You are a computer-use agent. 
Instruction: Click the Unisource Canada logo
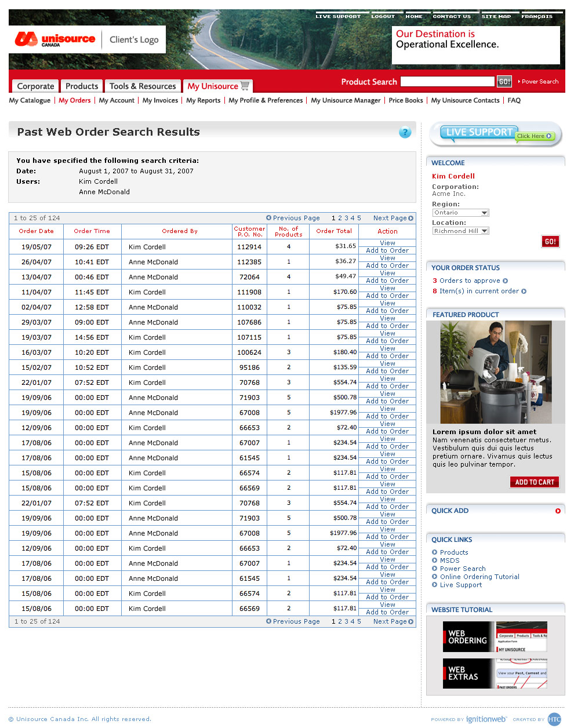coord(56,39)
